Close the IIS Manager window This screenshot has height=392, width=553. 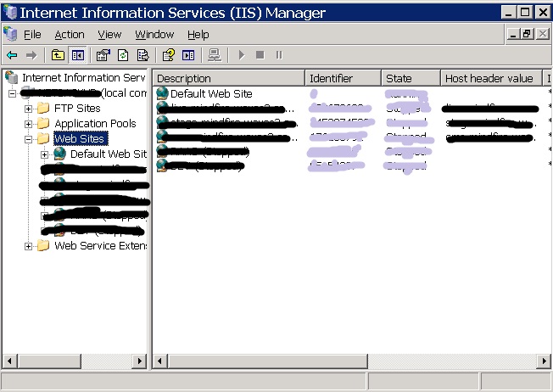(x=543, y=13)
